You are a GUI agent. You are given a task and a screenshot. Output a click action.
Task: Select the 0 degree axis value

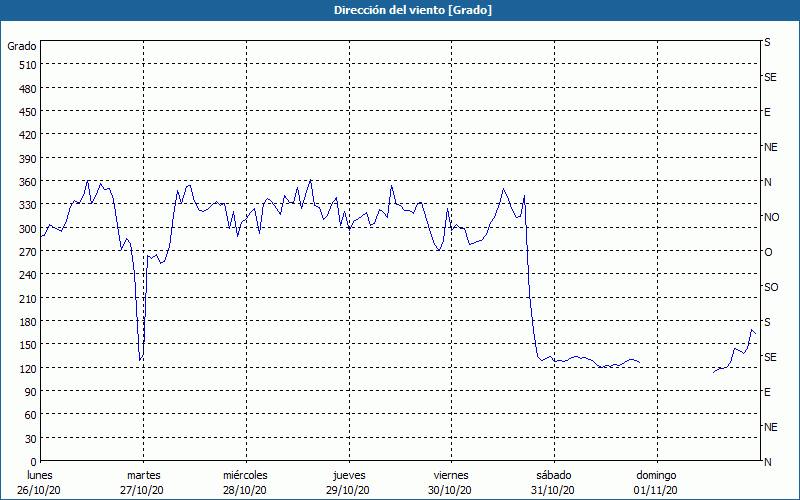click(34, 462)
